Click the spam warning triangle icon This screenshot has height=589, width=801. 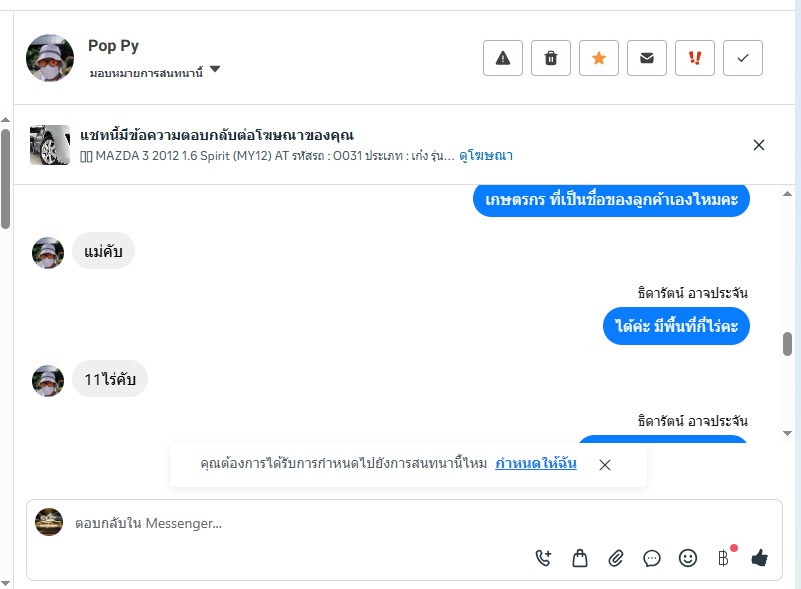click(x=503, y=58)
